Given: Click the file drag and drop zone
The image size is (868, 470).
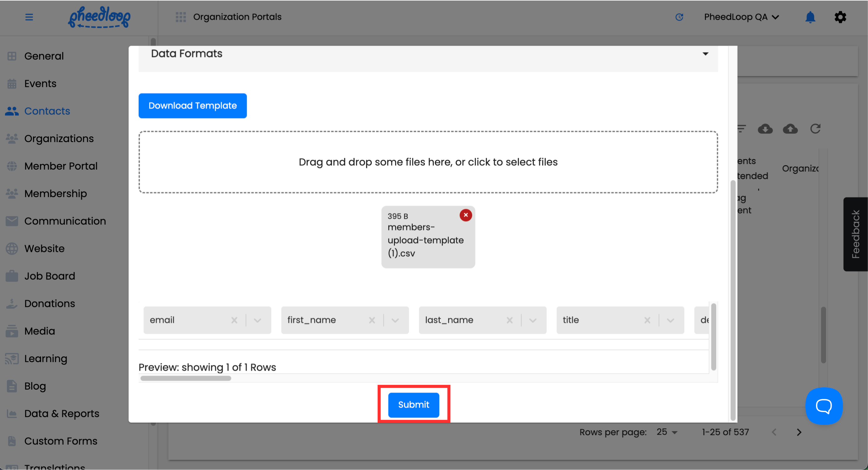Looking at the screenshot, I should [428, 162].
